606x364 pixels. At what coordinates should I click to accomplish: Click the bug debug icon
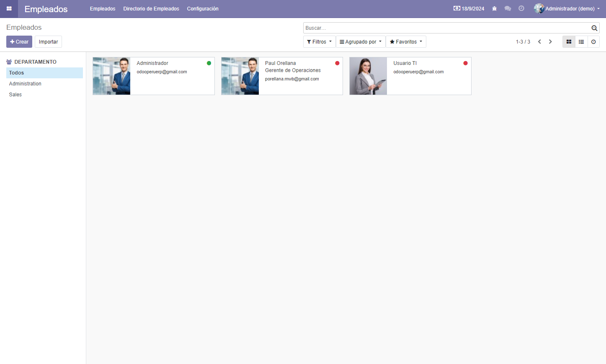494,8
